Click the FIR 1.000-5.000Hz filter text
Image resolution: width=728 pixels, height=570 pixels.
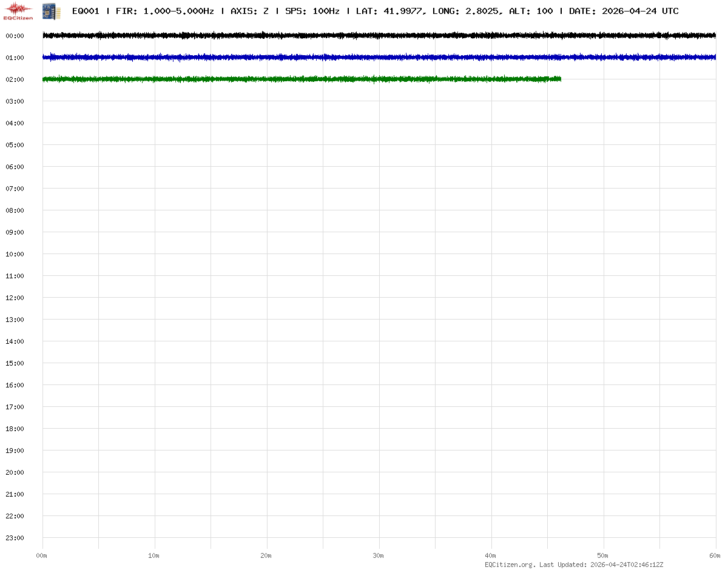tap(164, 11)
